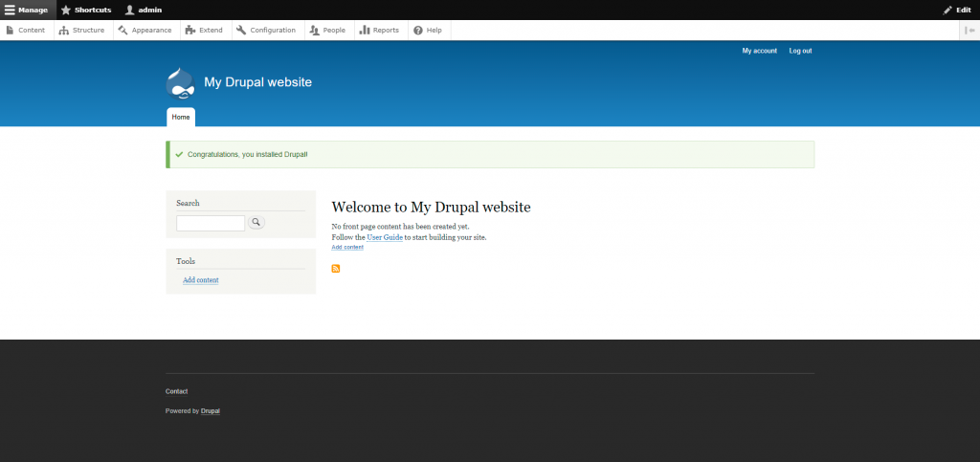Open the Help page

click(427, 31)
